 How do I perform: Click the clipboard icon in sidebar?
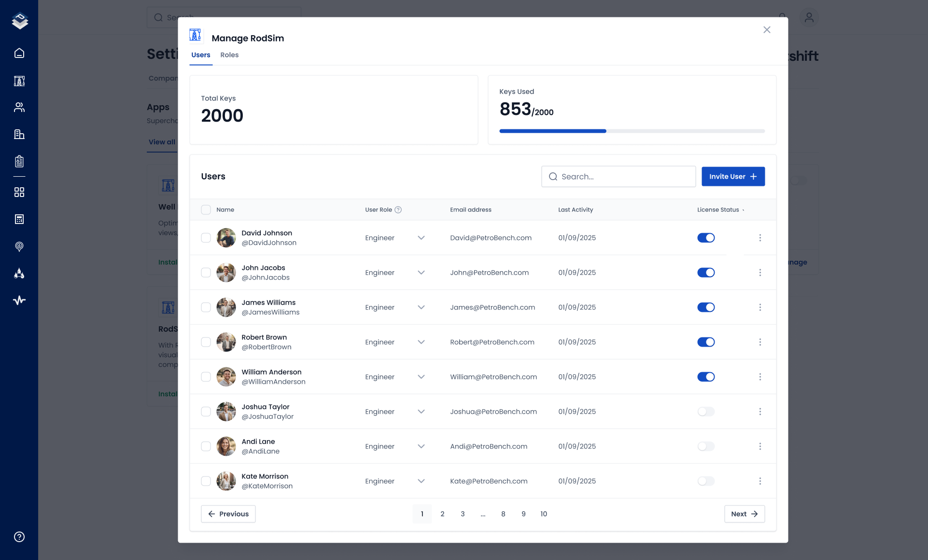point(19,161)
